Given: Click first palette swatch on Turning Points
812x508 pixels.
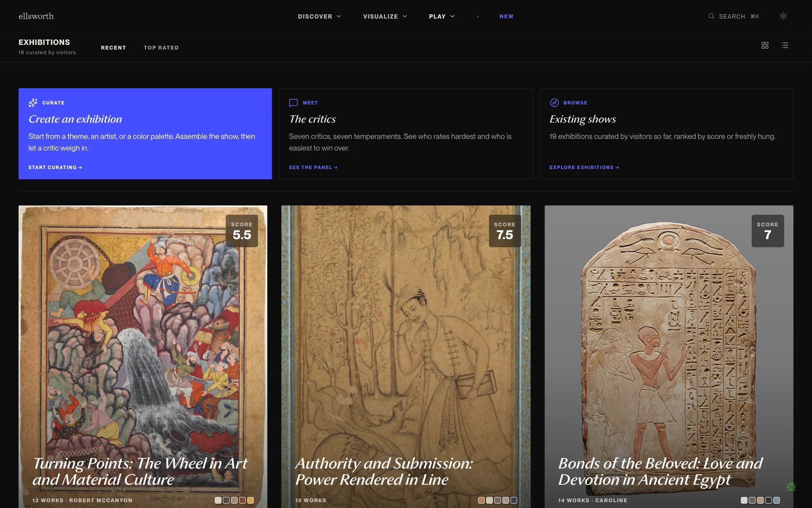Looking at the screenshot, I should click(218, 500).
